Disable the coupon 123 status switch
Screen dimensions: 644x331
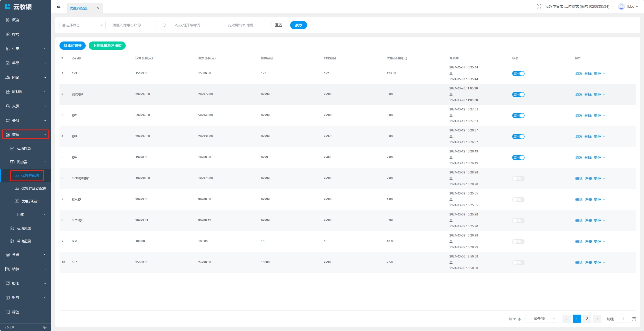(x=518, y=74)
